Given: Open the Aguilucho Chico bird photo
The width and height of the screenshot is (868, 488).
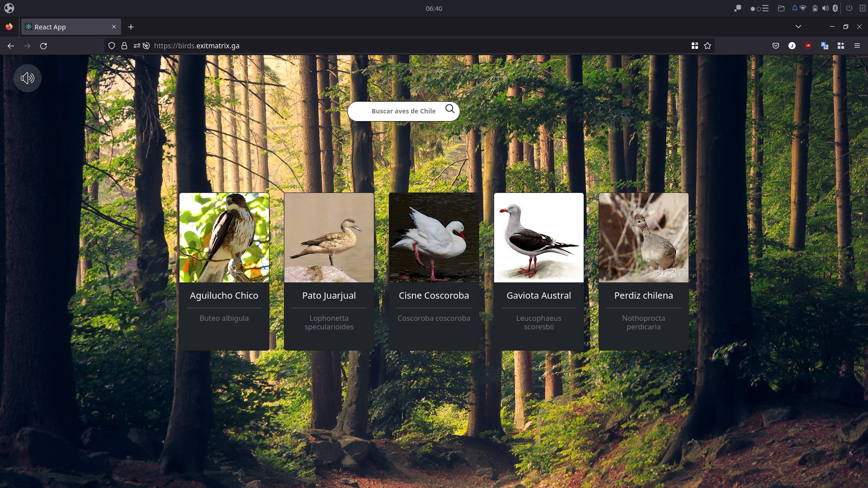Looking at the screenshot, I should click(x=224, y=238).
